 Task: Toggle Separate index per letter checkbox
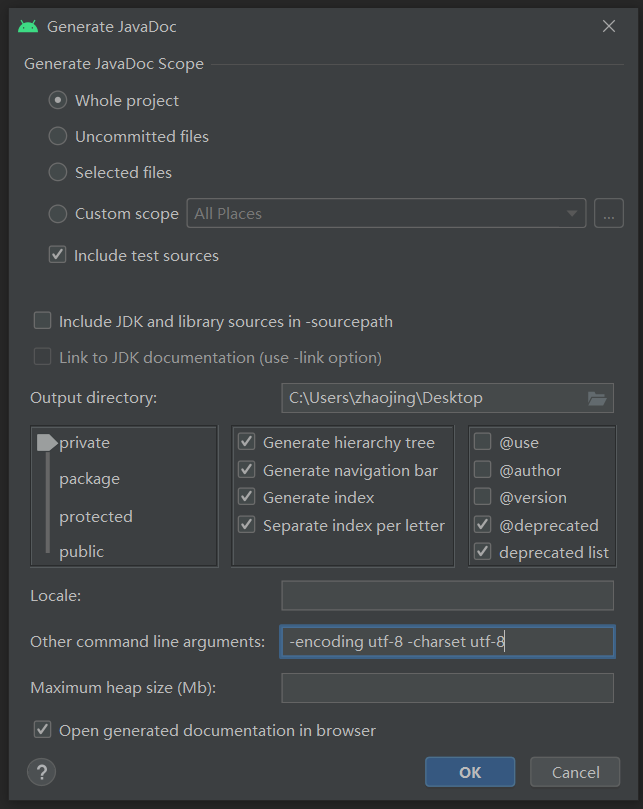pos(247,525)
